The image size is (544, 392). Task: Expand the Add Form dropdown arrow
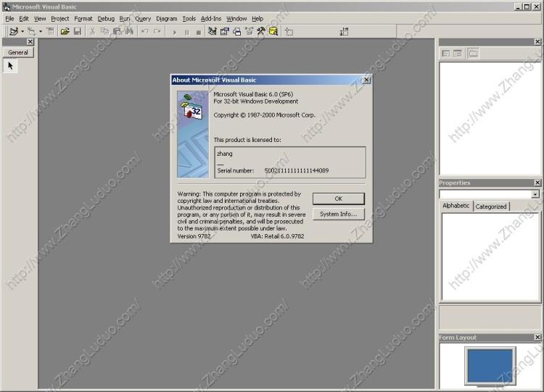(41, 32)
